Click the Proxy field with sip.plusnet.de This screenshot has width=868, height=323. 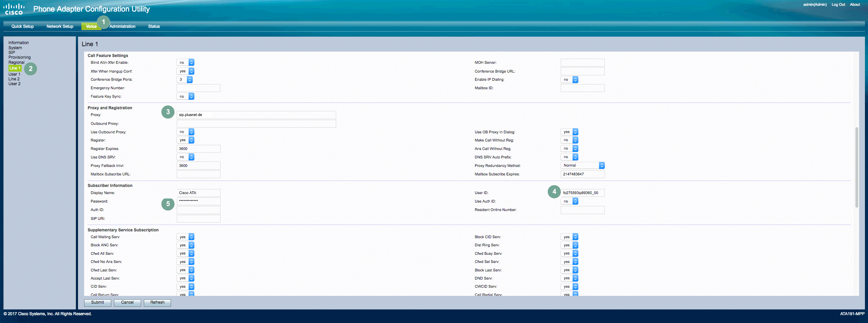256,115
